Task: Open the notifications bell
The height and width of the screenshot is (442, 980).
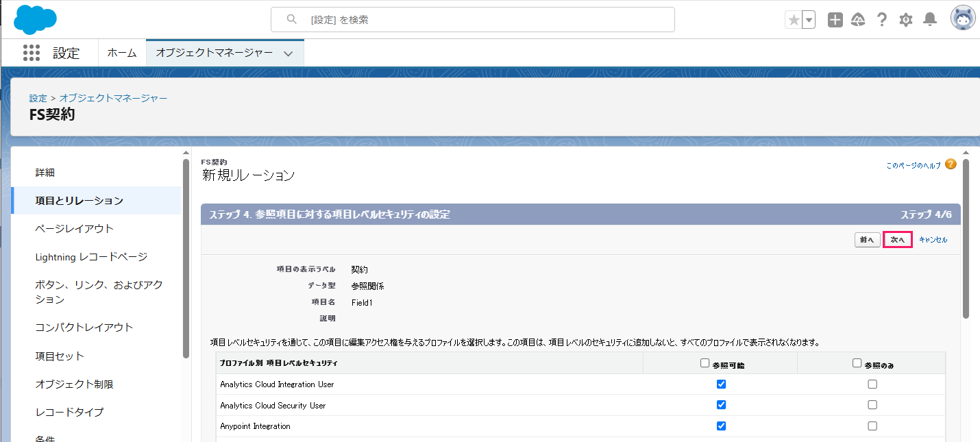Action: point(930,20)
